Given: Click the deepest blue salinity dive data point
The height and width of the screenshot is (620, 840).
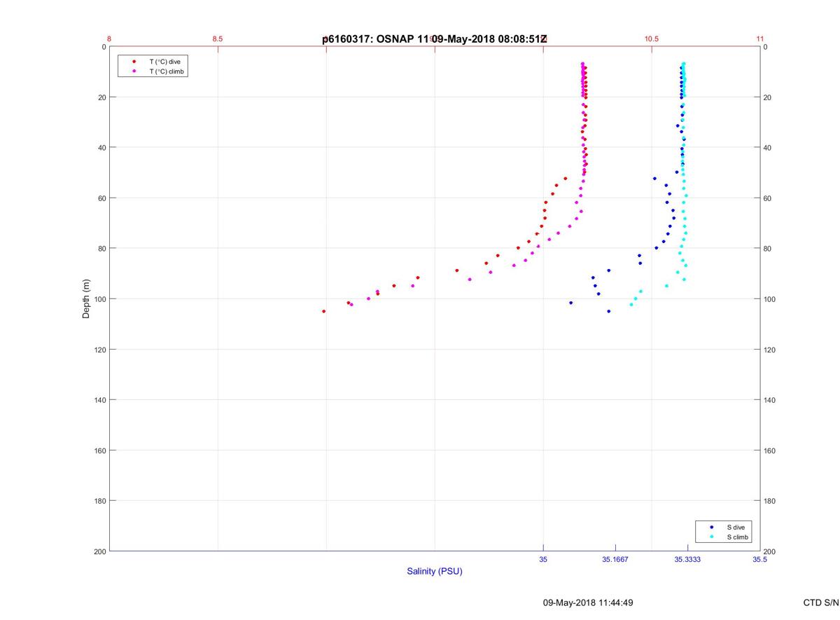Looking at the screenshot, I should 608,311.
